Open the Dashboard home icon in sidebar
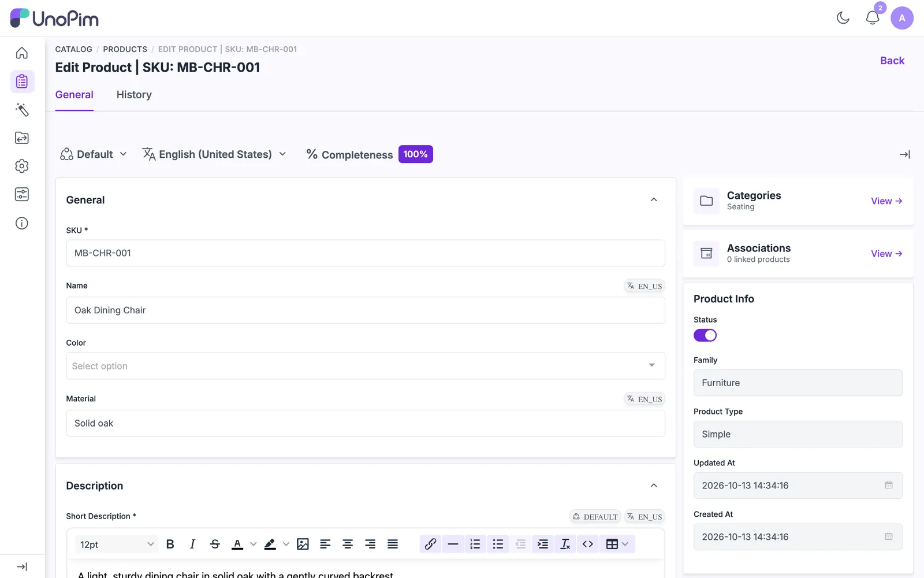 22,53
